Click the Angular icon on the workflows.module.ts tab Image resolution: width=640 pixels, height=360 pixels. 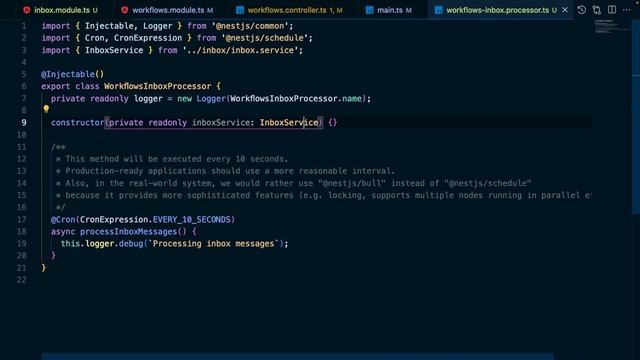124,10
